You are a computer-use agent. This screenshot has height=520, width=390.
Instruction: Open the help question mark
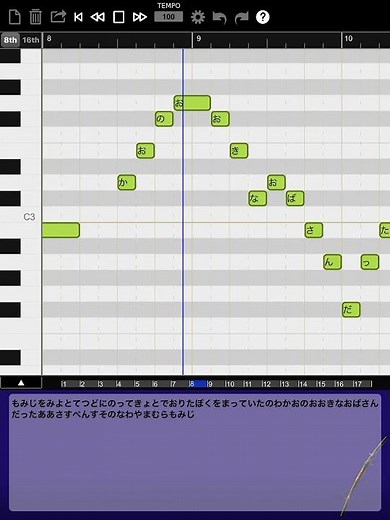tap(263, 17)
